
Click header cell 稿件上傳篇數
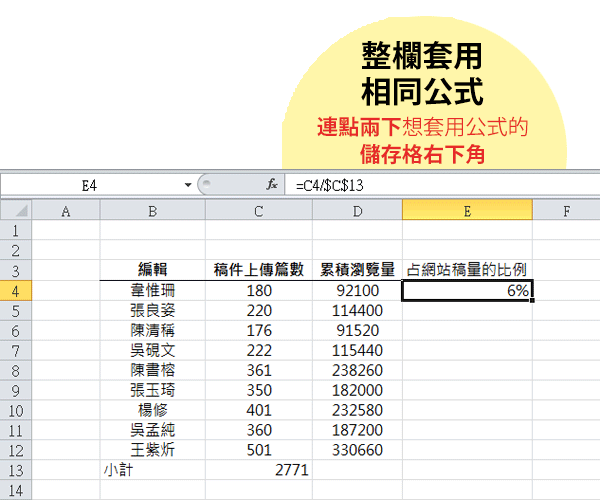point(259,270)
